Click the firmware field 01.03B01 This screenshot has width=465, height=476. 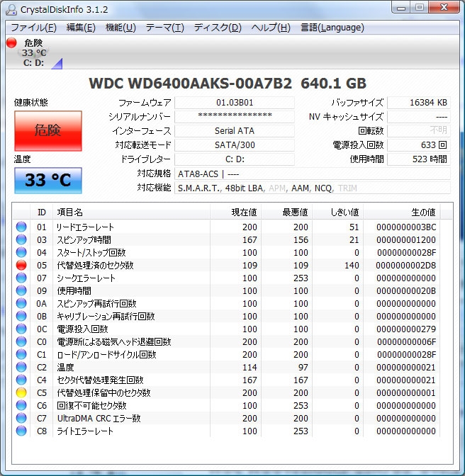coord(235,103)
